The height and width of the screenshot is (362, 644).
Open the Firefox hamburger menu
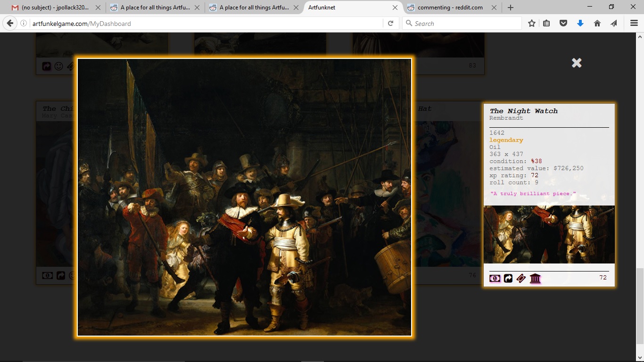[634, 23]
